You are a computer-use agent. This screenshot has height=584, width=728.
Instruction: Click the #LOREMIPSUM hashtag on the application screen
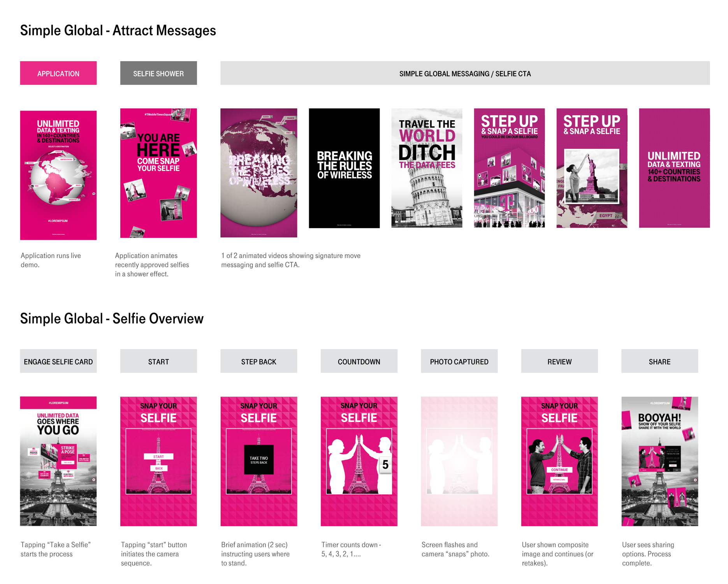pyautogui.click(x=58, y=221)
